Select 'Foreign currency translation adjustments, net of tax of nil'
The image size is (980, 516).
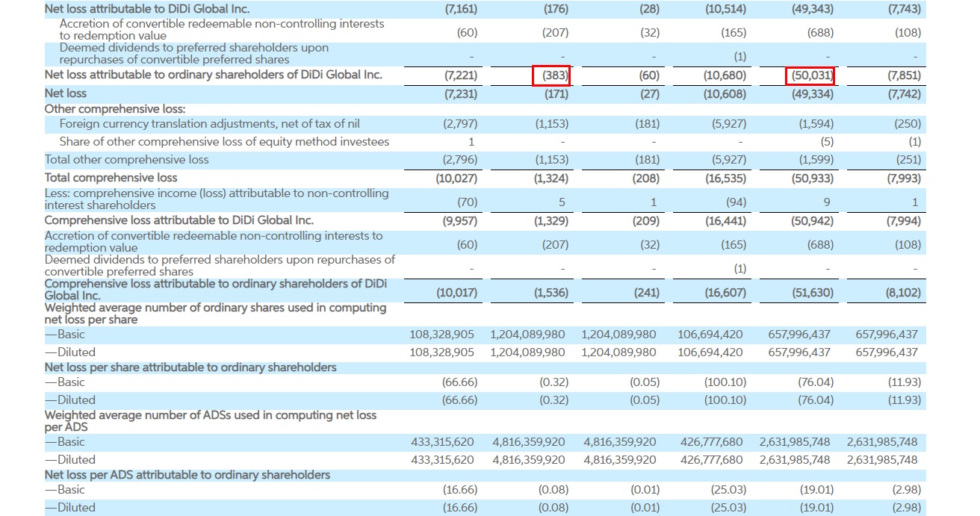pos(209,124)
